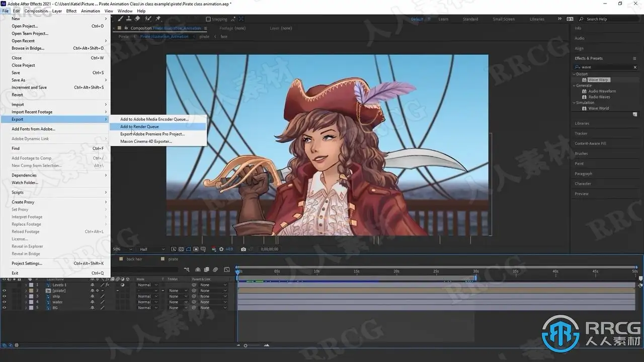Click the Take Snapshot camera icon
644x362 pixels.
click(x=244, y=249)
